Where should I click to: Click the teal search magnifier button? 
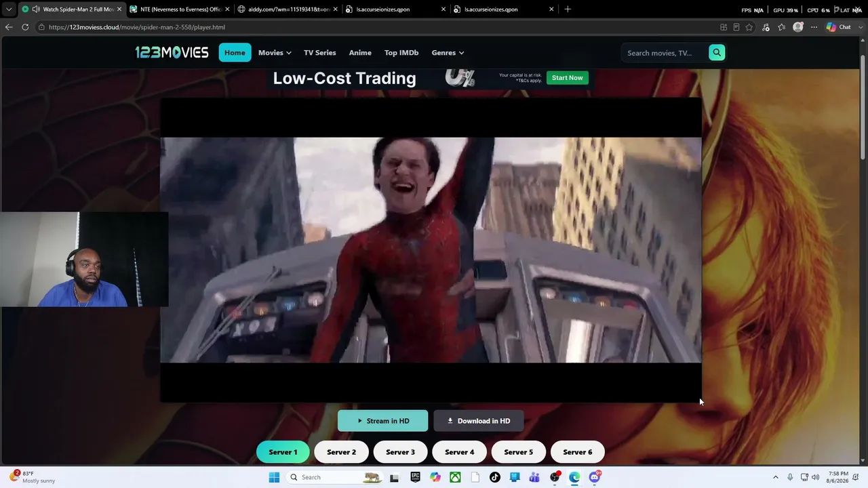(x=717, y=53)
